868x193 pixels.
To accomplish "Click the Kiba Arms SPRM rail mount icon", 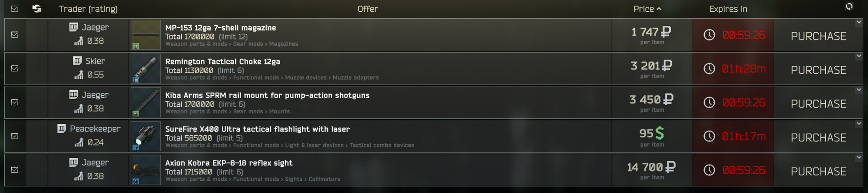I will tap(146, 102).
